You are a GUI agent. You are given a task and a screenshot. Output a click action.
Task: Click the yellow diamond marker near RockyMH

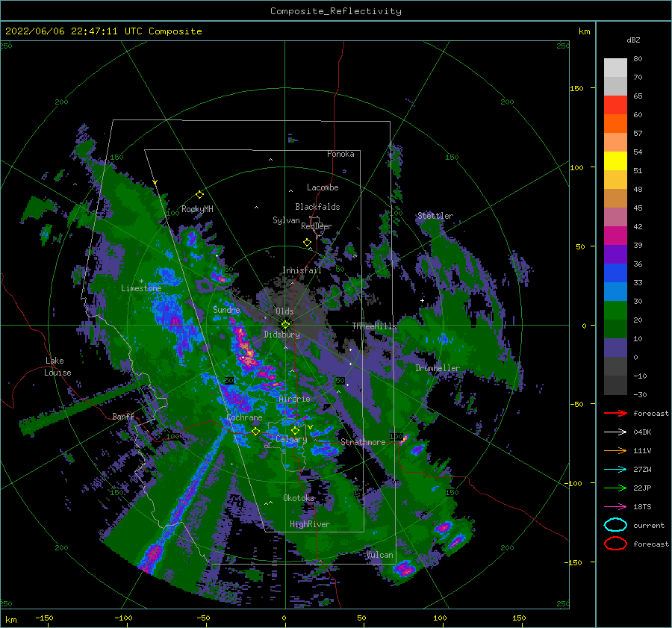click(199, 195)
